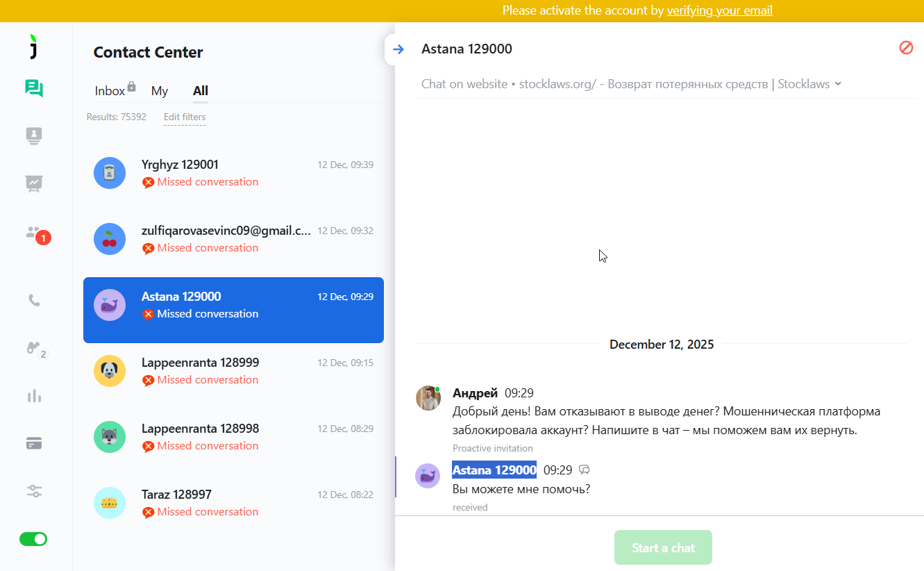Click 'Missed conversation' under zulfiqarovasevinc09
The image size is (924, 571).
tap(208, 248)
